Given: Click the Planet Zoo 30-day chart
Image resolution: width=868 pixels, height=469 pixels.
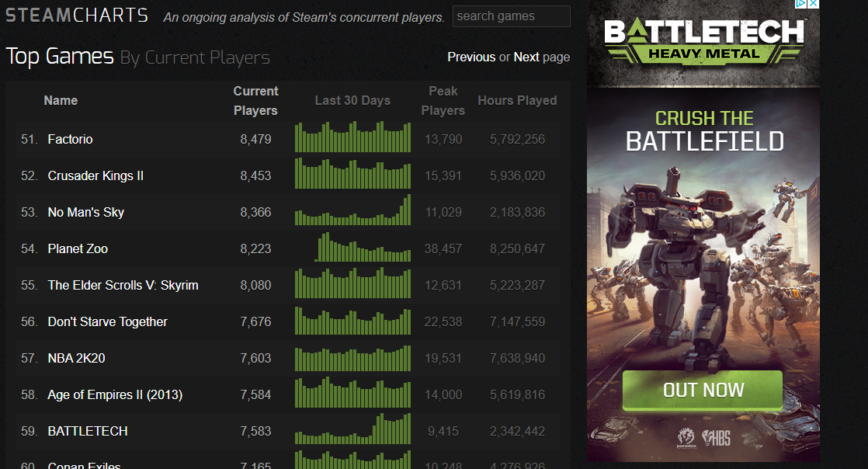Looking at the screenshot, I should coord(352,248).
